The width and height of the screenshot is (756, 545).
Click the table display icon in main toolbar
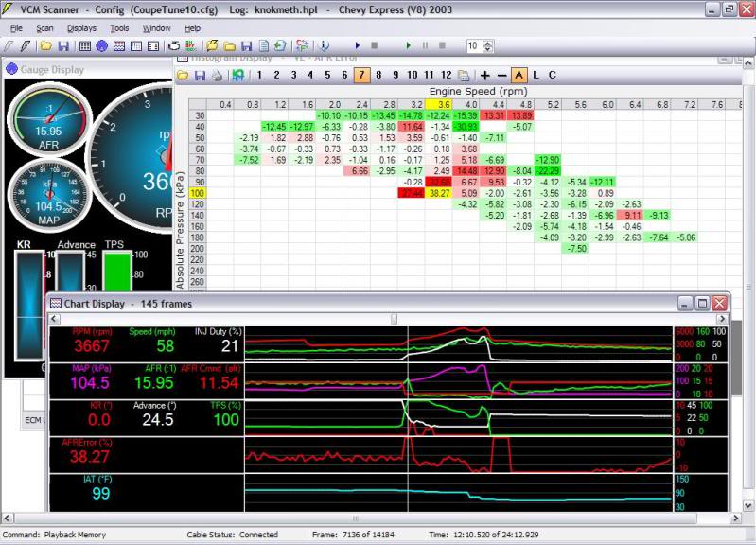(x=85, y=45)
